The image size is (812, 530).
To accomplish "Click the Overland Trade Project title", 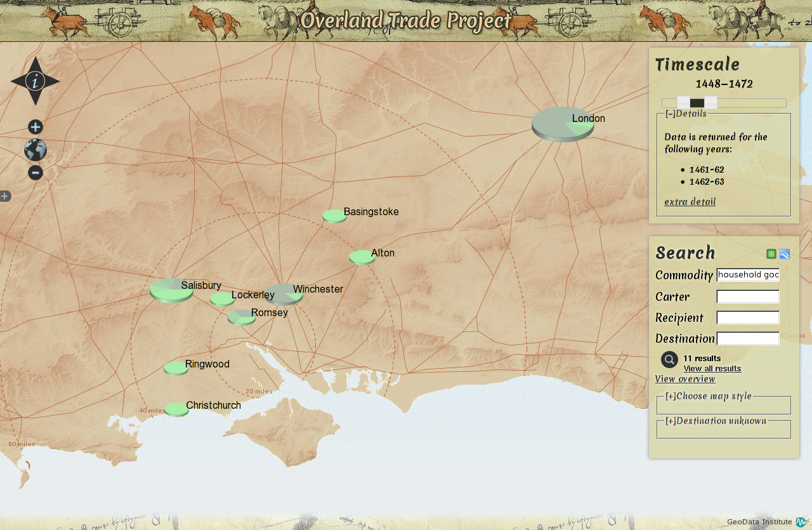I will point(406,20).
